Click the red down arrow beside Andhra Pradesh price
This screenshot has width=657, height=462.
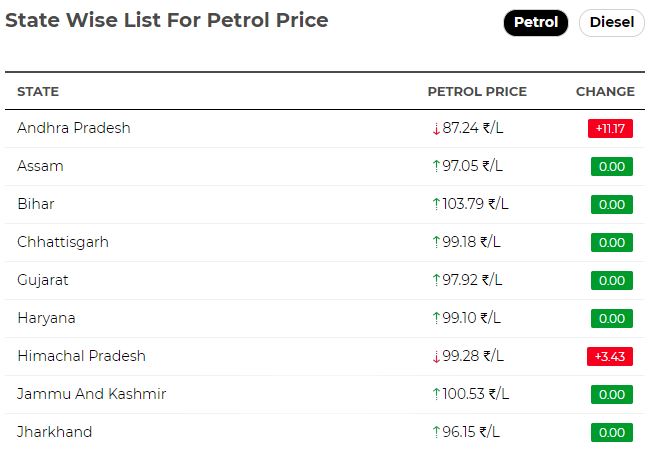point(436,129)
